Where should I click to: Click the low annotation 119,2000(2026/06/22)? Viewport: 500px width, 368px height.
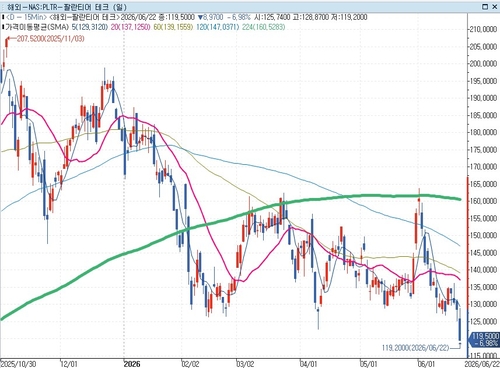tap(416, 348)
